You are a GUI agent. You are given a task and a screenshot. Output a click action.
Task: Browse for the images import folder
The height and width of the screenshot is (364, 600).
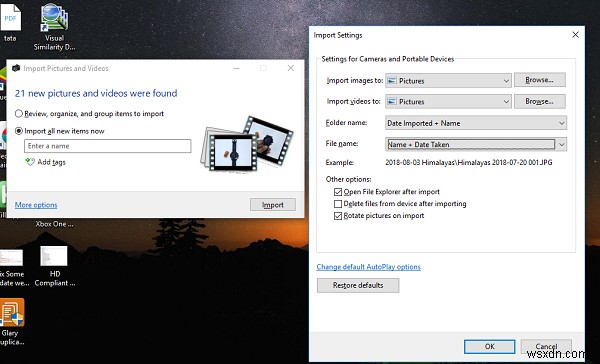(x=540, y=80)
